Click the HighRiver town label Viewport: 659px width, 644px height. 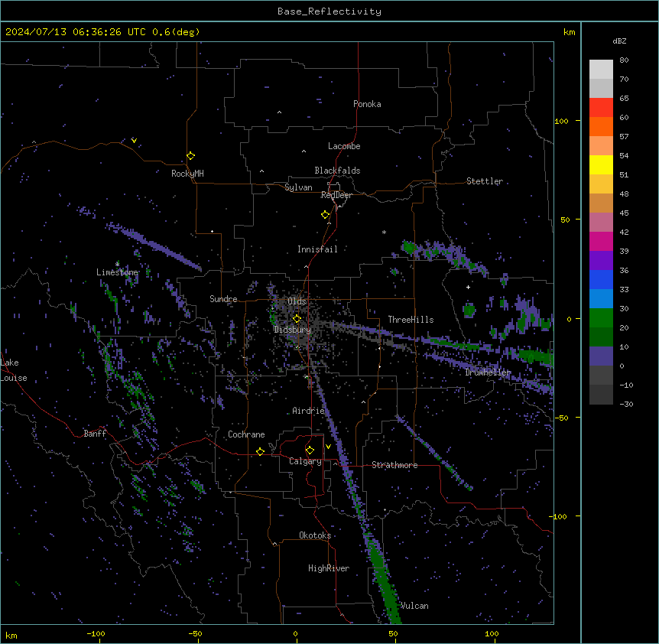329,568
